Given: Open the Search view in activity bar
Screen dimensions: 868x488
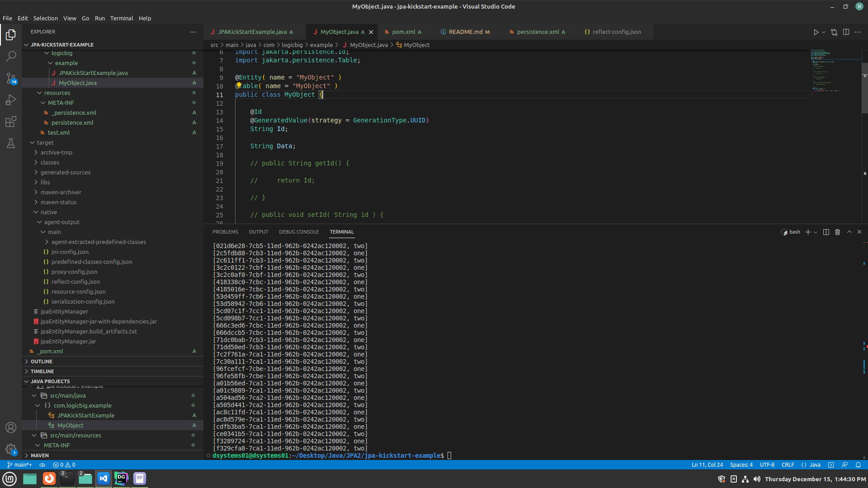Looking at the screenshot, I should click(11, 56).
